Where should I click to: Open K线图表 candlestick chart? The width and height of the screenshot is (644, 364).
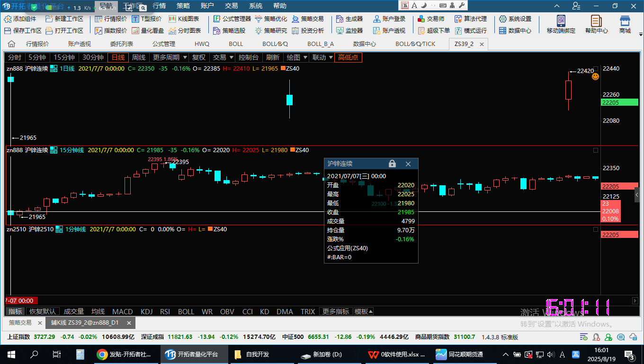(184, 19)
